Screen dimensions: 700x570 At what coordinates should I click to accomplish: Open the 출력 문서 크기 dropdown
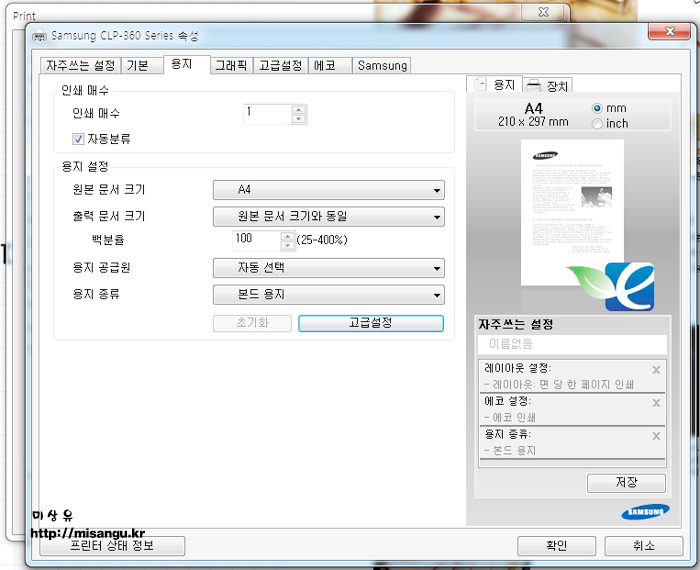(x=329, y=216)
